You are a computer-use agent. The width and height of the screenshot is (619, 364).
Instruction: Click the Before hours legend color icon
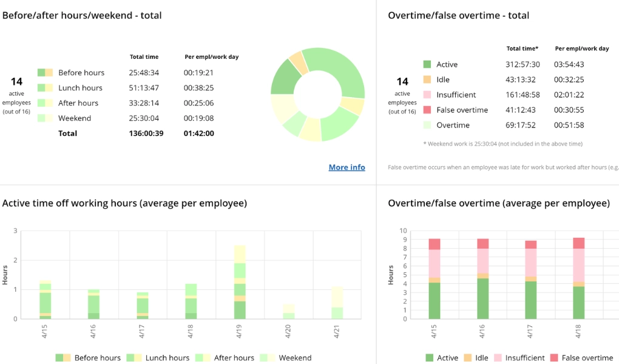click(46, 72)
